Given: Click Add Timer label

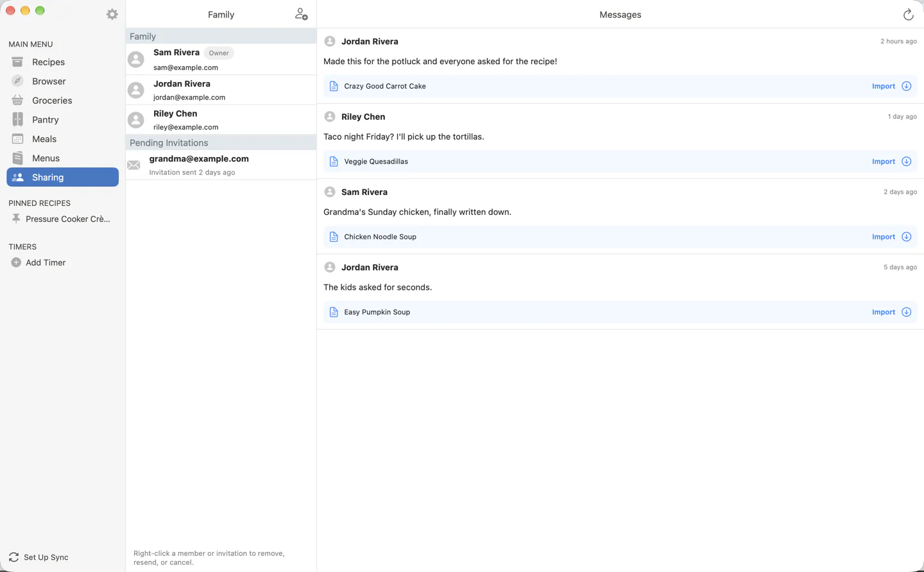Looking at the screenshot, I should (x=46, y=262).
